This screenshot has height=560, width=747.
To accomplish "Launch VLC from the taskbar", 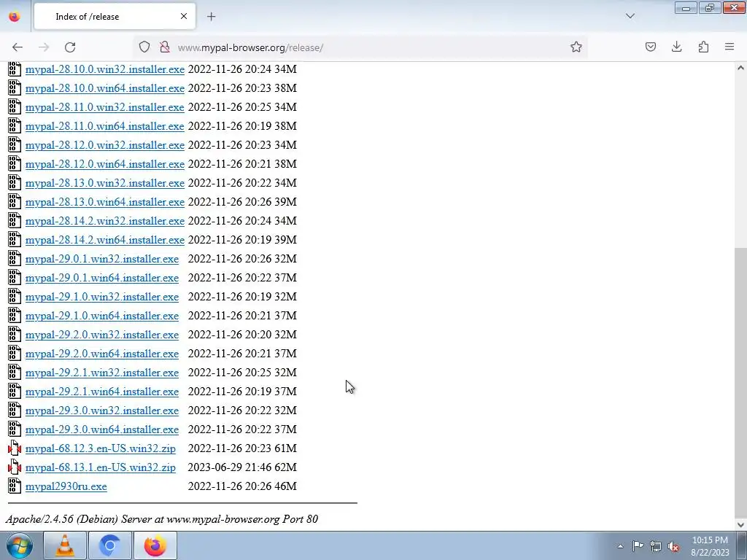I will (x=65, y=545).
